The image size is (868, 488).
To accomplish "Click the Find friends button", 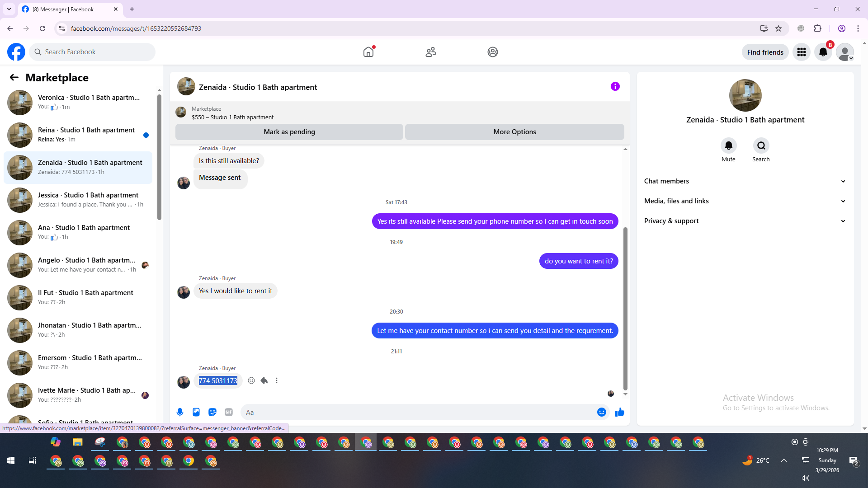I will pyautogui.click(x=765, y=52).
